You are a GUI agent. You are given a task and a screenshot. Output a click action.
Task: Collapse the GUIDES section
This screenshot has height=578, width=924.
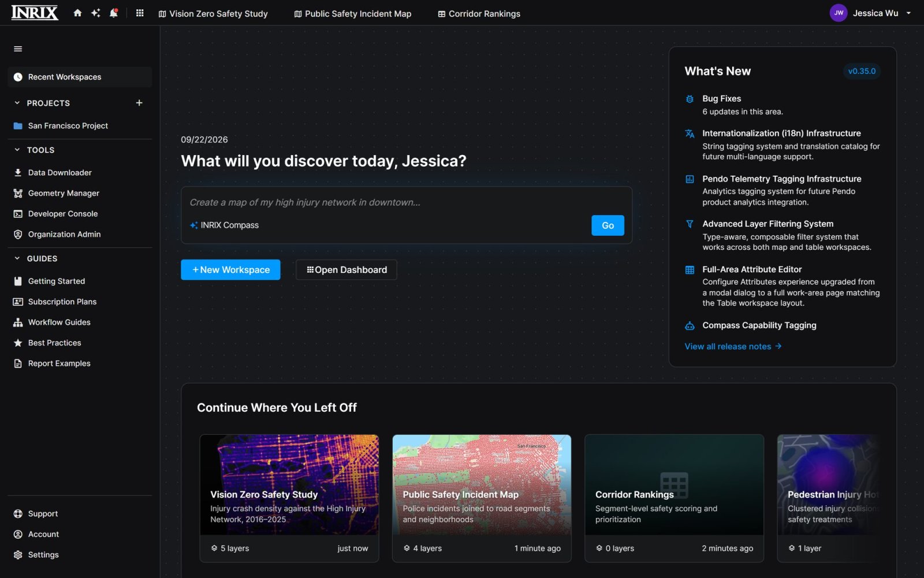click(17, 258)
